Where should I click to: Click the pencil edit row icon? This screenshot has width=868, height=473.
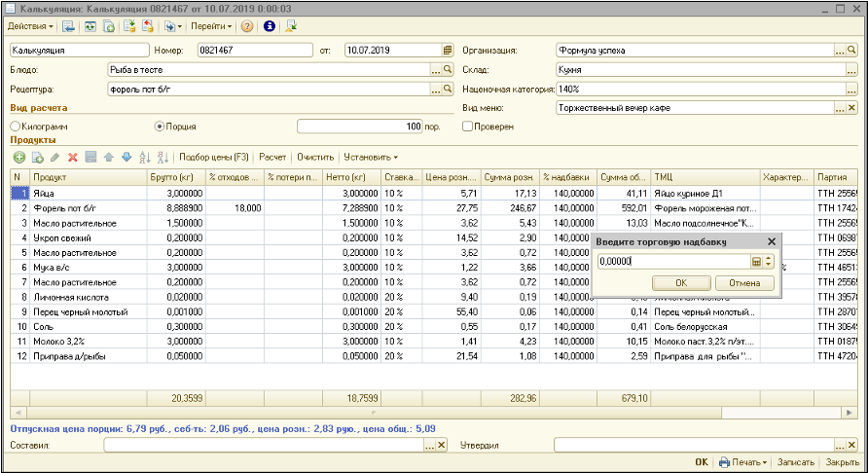click(x=54, y=157)
